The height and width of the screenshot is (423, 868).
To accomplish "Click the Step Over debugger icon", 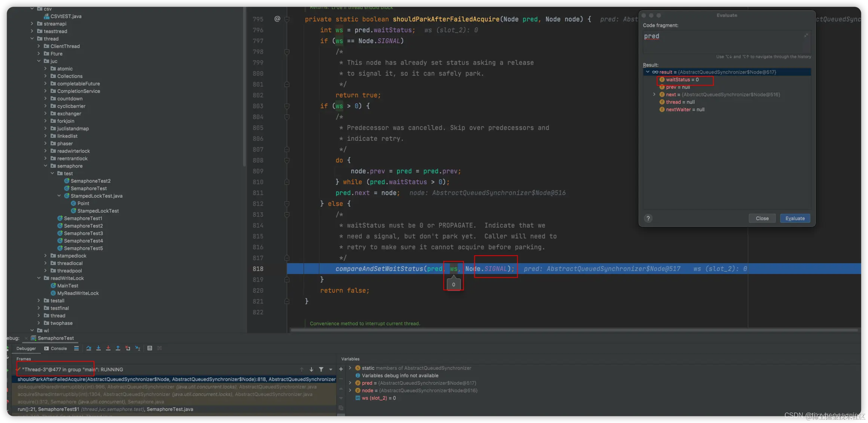I will pyautogui.click(x=89, y=348).
